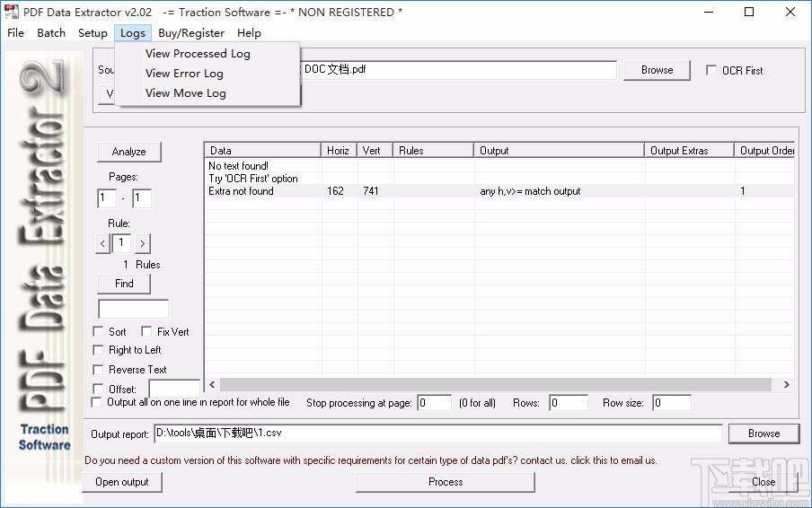The image size is (812, 508).
Task: Enable the Right to Left checkbox
Action: [97, 350]
